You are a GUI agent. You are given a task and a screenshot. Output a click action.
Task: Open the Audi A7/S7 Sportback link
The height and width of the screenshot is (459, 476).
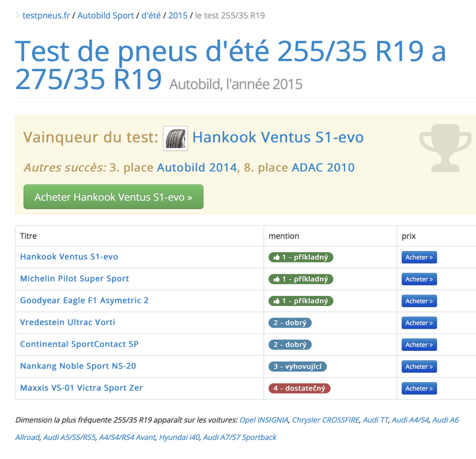coord(239,437)
